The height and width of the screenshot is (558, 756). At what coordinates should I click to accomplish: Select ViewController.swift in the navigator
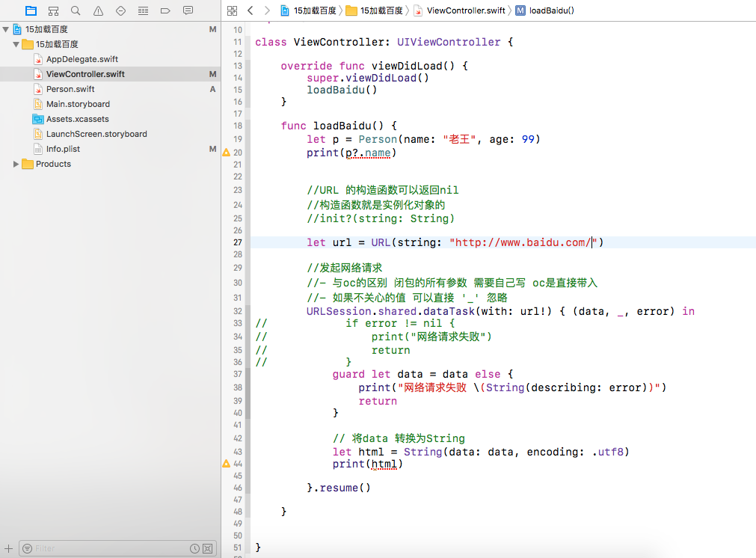click(x=85, y=74)
